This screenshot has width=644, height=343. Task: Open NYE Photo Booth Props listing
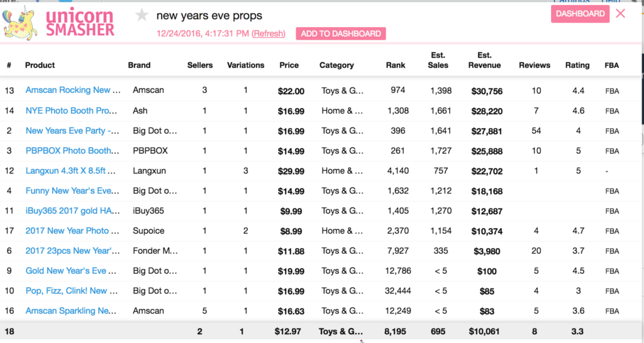(x=71, y=111)
